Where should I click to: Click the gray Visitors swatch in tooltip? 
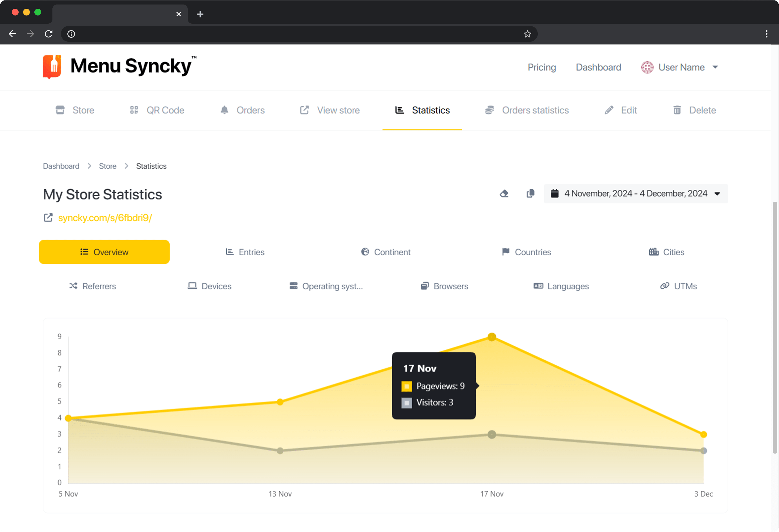pos(406,403)
